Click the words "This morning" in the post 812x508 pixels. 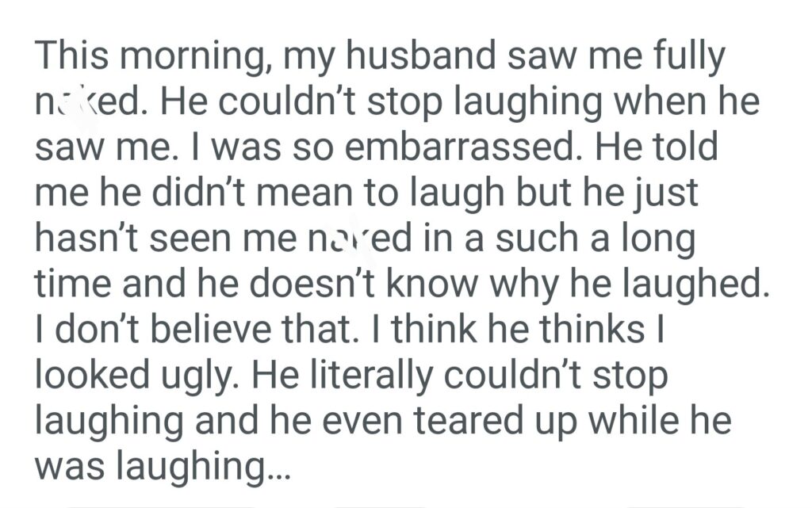tap(151, 58)
